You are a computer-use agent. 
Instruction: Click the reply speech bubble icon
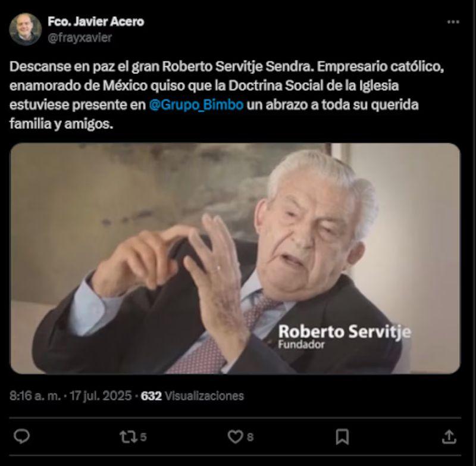pos(21,437)
